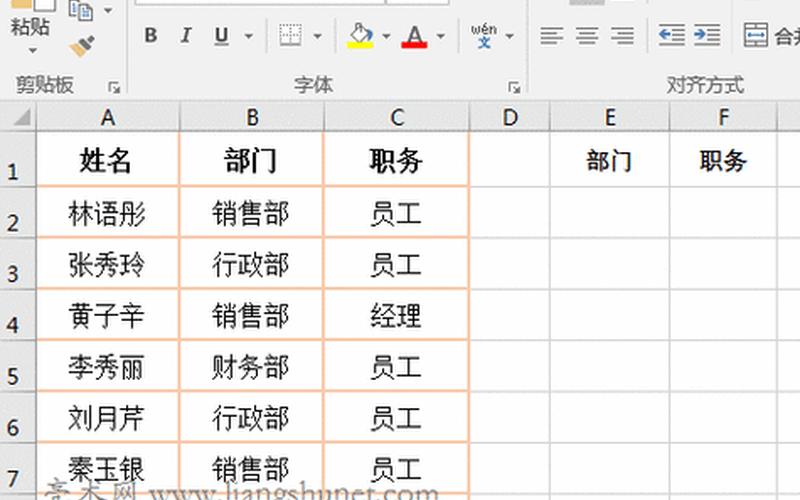Show phonetic guide wén icon

tap(484, 36)
